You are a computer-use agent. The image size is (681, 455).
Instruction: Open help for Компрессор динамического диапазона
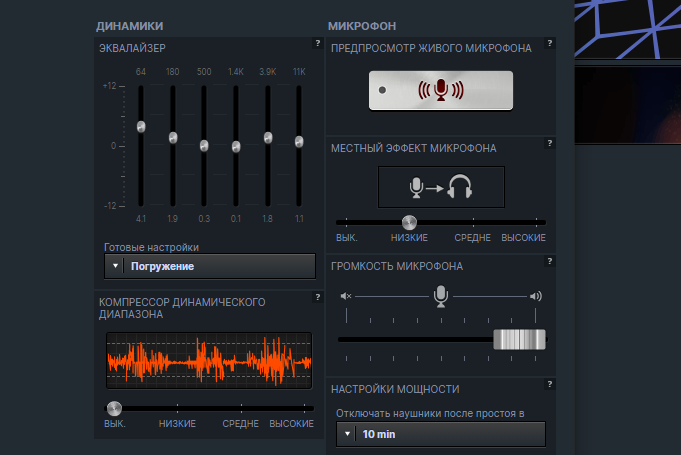[x=318, y=297]
